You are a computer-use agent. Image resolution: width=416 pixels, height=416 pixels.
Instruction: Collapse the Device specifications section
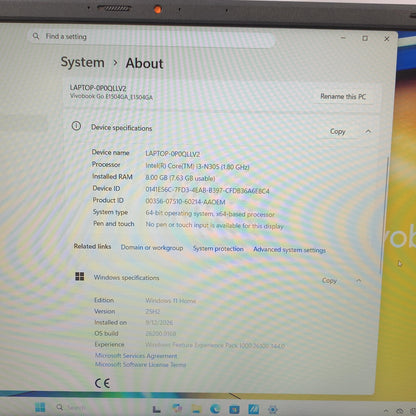[x=368, y=131]
